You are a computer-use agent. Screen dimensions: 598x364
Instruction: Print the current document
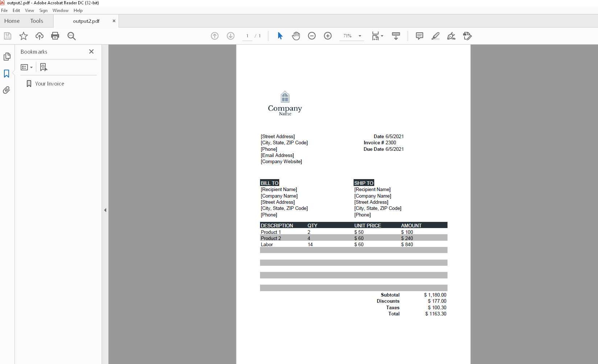click(x=55, y=36)
